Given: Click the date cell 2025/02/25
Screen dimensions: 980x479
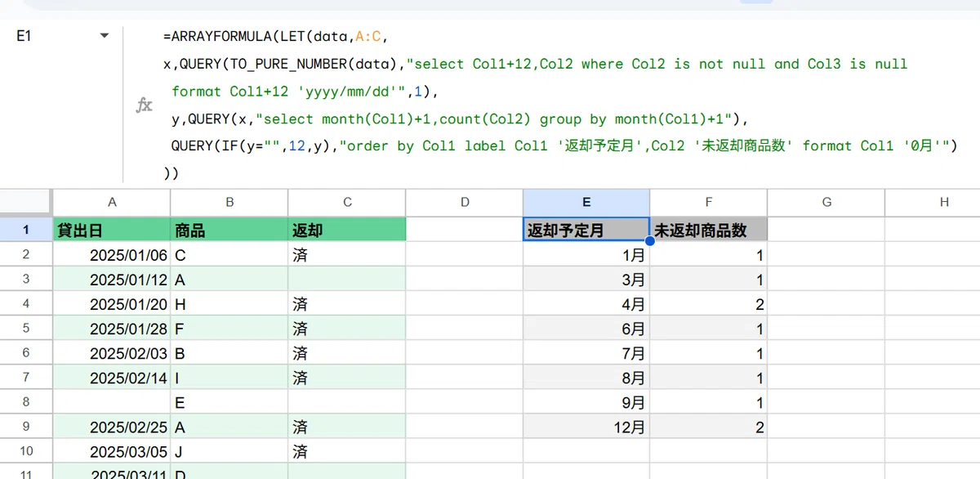Looking at the screenshot, I should point(112,426).
